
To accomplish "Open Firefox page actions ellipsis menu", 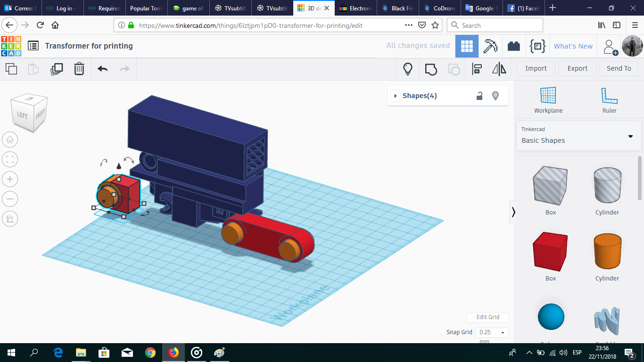I will pyautogui.click(x=409, y=25).
